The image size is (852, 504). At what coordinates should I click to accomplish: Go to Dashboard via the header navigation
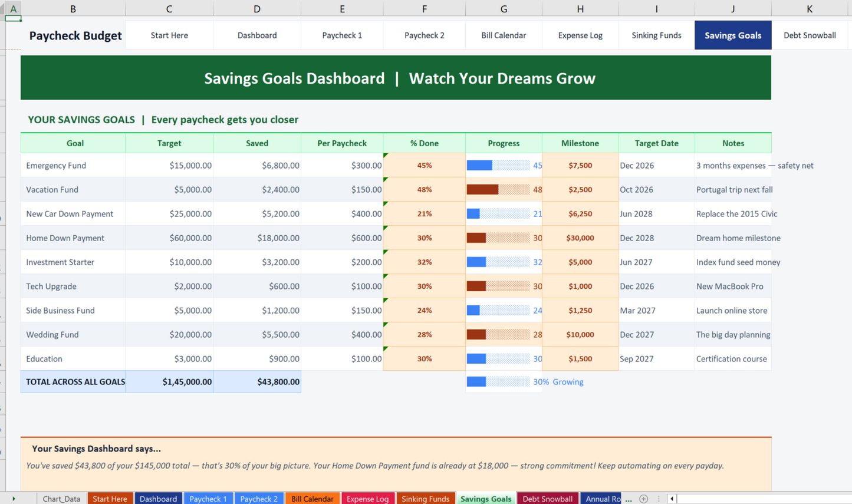pos(257,35)
